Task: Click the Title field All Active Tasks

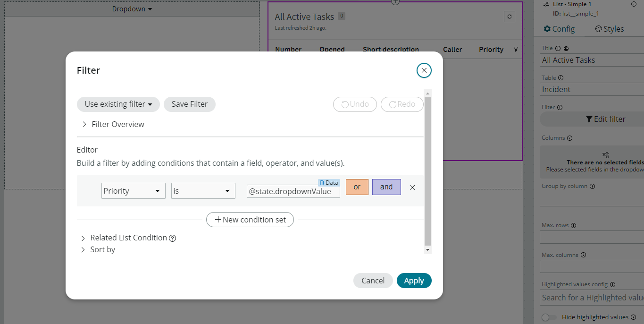Action: click(592, 60)
